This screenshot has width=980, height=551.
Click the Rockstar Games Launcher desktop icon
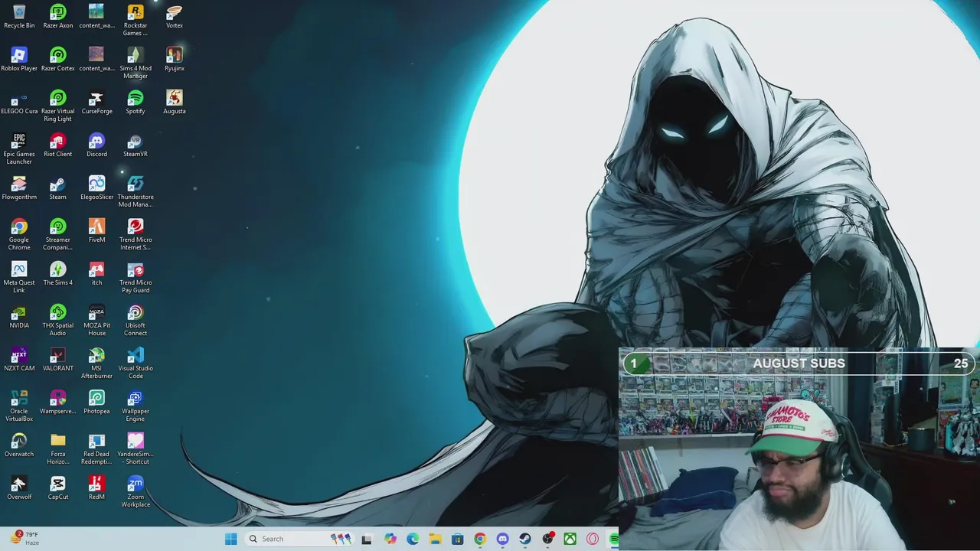[136, 21]
